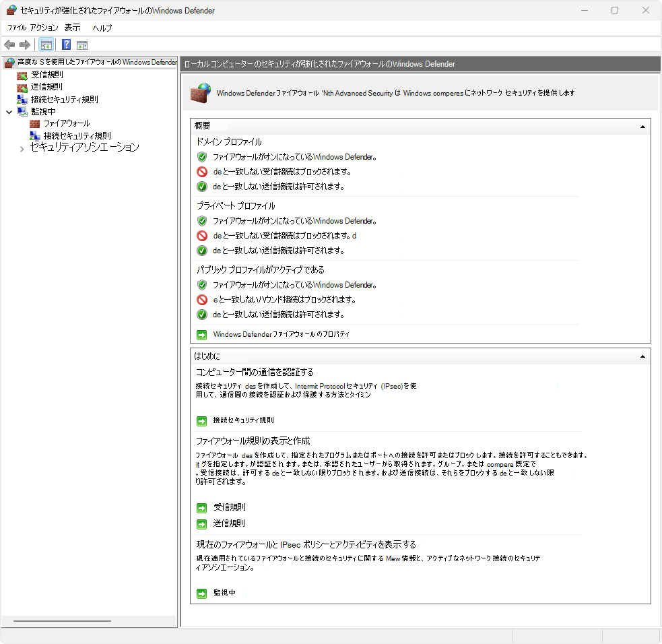Select 受信規則 in the left tree
Viewport: 662px width, 644px height.
pyautogui.click(x=47, y=75)
